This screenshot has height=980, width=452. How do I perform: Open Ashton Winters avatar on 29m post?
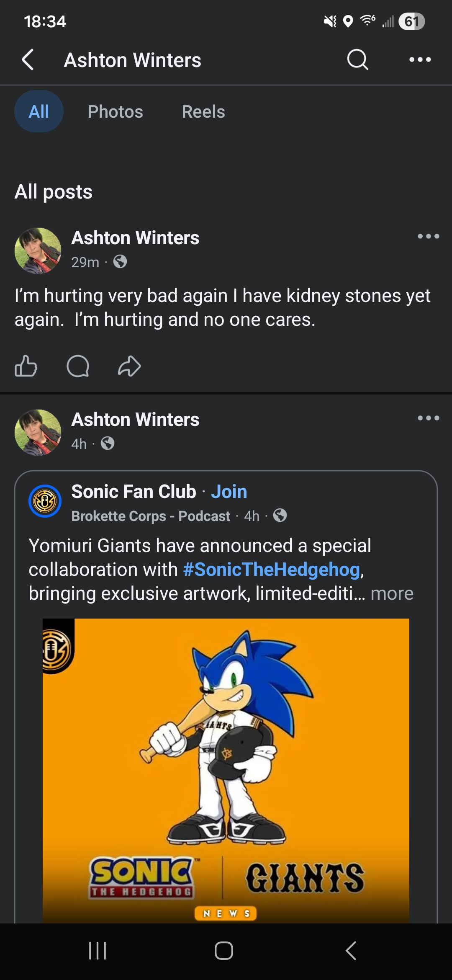click(38, 251)
